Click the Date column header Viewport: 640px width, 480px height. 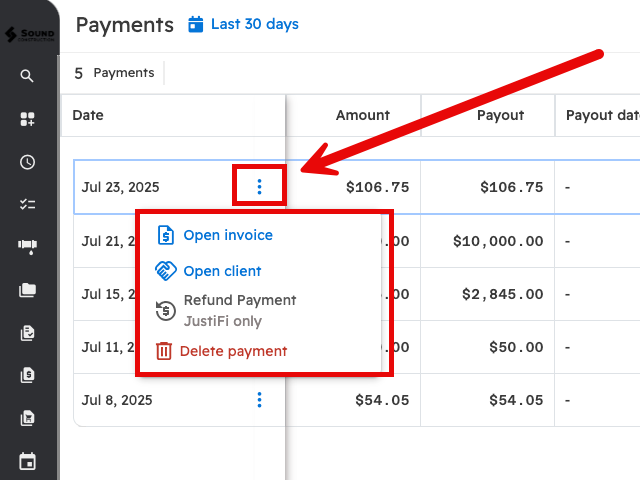[x=88, y=115]
